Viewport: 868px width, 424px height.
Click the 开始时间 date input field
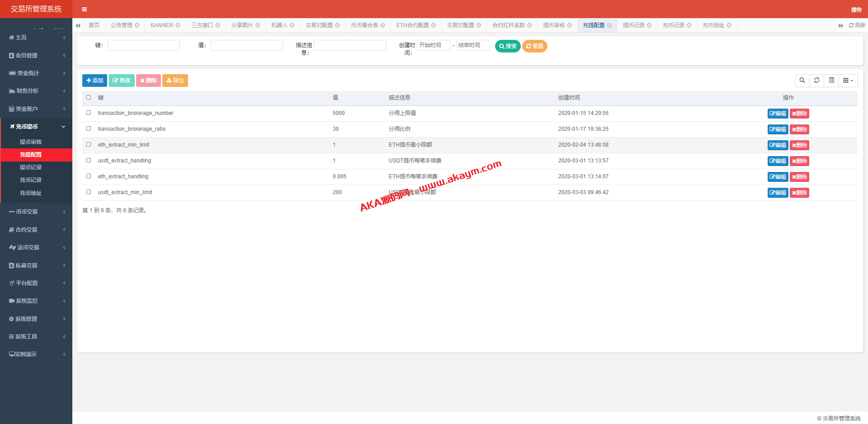coord(433,45)
